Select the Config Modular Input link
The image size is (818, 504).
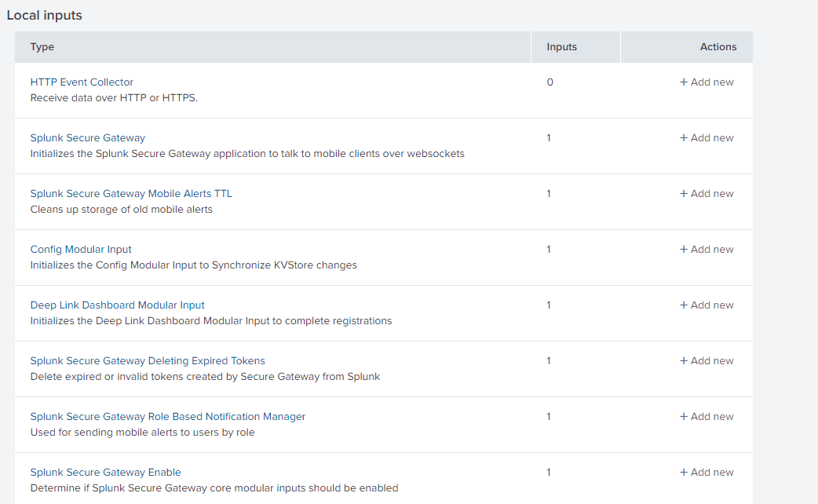81,249
